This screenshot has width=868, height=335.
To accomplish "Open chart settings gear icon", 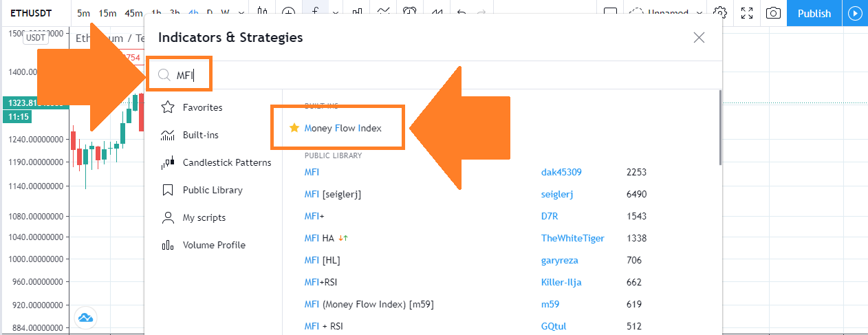I will [x=720, y=13].
